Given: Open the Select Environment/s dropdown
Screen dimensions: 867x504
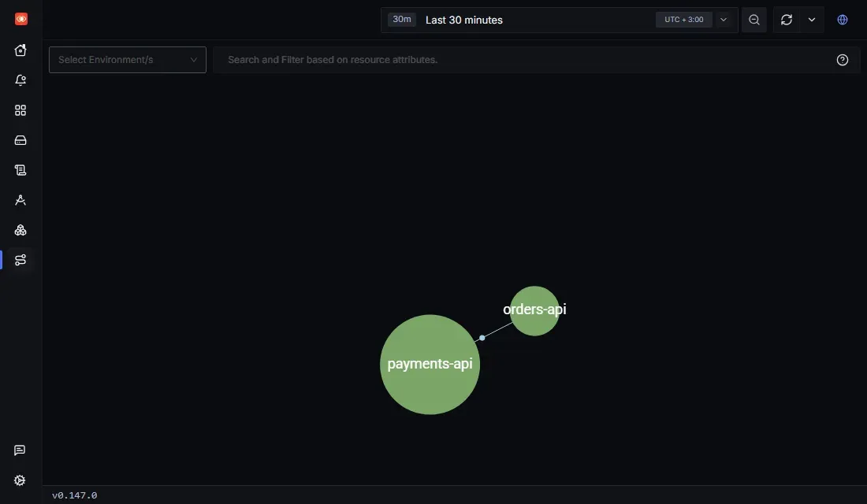Looking at the screenshot, I should (128, 60).
